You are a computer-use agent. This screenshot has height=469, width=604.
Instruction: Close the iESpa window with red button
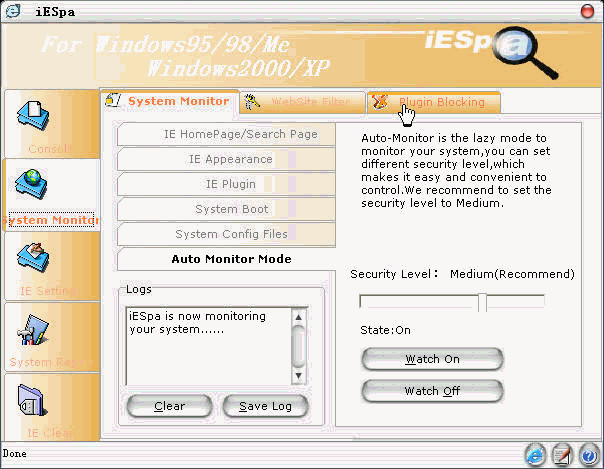tap(587, 11)
